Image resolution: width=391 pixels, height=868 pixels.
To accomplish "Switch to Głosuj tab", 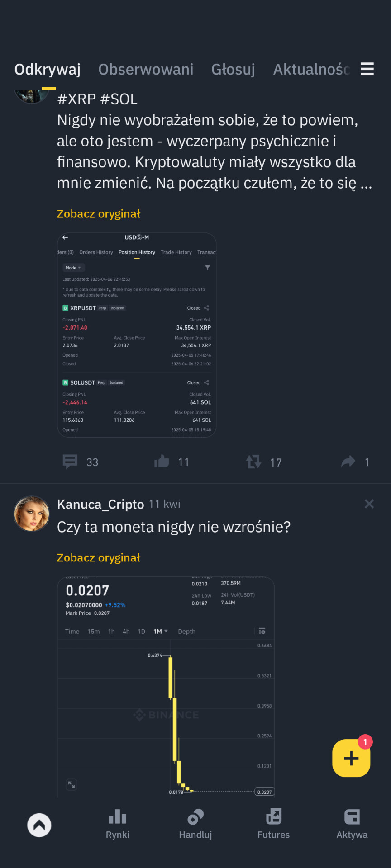I will [233, 70].
